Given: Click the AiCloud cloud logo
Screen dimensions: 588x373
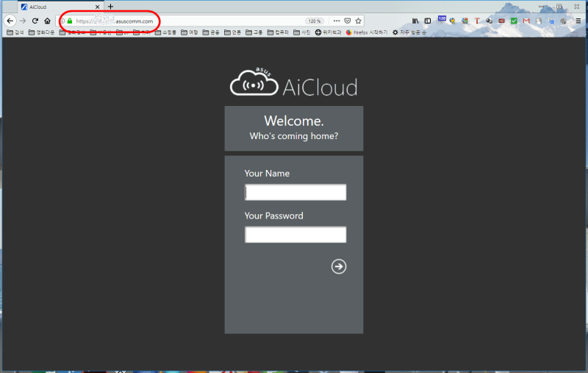Looking at the screenshot, I should tap(254, 82).
